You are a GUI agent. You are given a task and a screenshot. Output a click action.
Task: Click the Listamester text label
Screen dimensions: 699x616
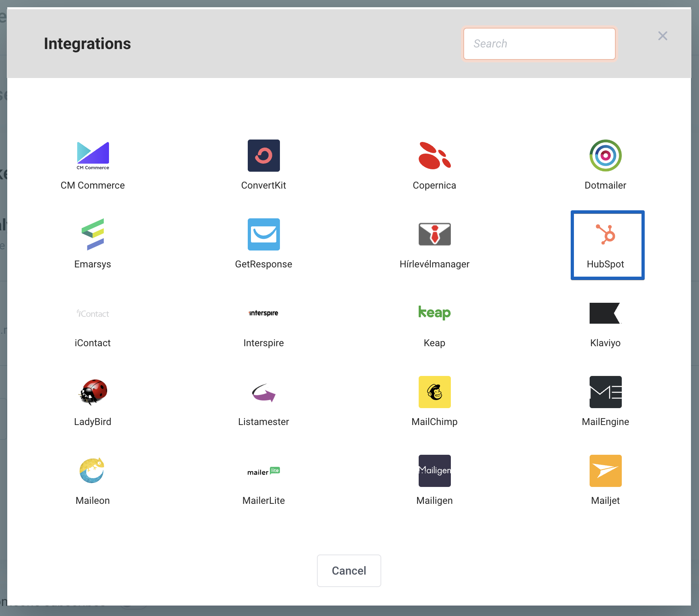(264, 422)
